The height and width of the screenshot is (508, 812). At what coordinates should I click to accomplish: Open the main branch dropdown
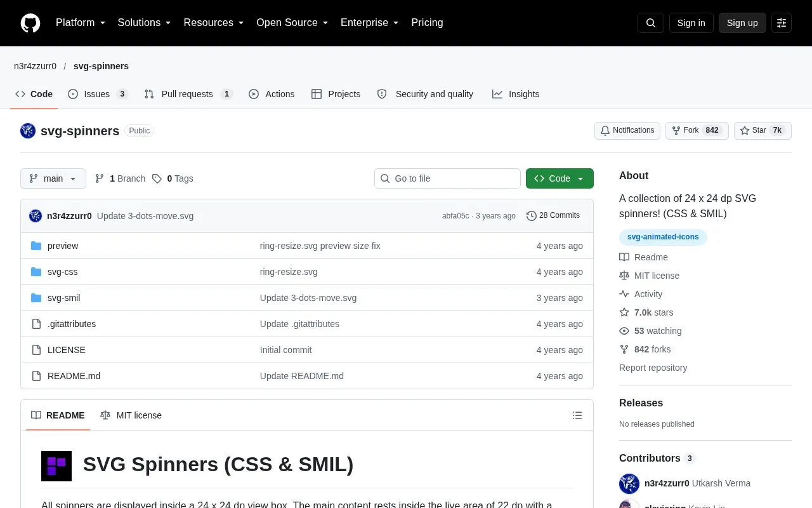[53, 178]
